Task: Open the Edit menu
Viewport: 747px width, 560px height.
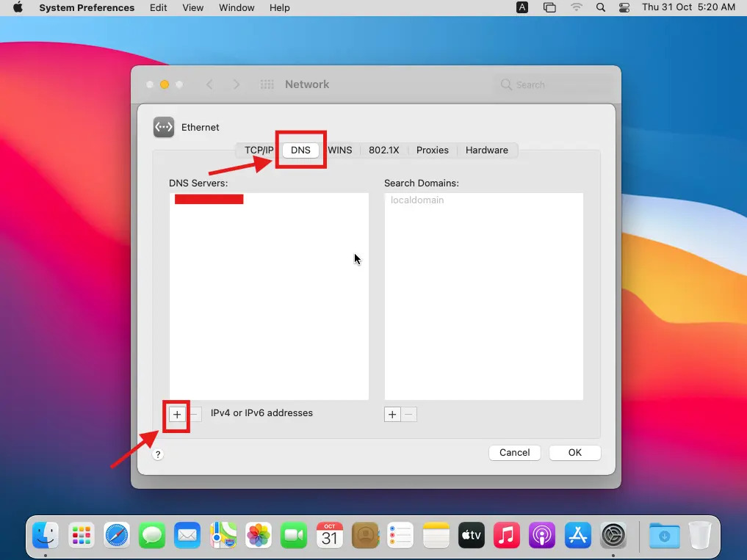Action: (x=158, y=7)
